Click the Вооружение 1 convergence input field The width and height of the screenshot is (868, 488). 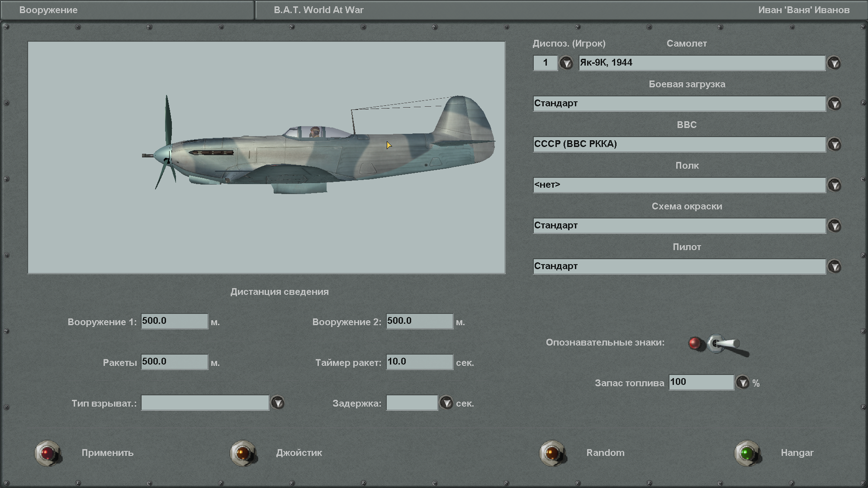(175, 321)
